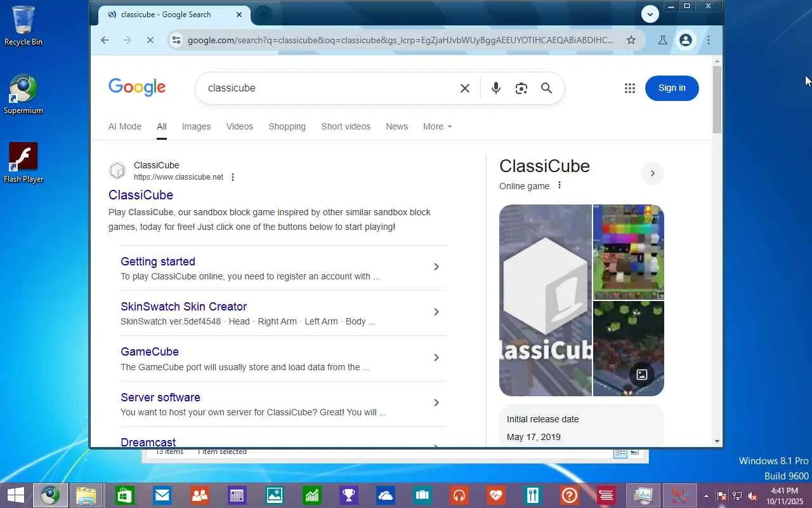Select the All results tab
Viewport: 812px width, 508px height.
162,126
